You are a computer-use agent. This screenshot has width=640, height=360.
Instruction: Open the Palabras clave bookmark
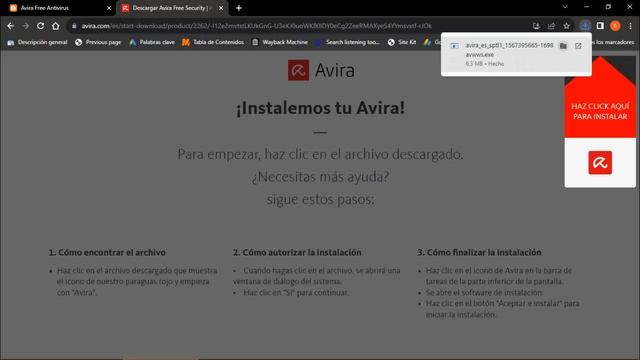tap(152, 42)
